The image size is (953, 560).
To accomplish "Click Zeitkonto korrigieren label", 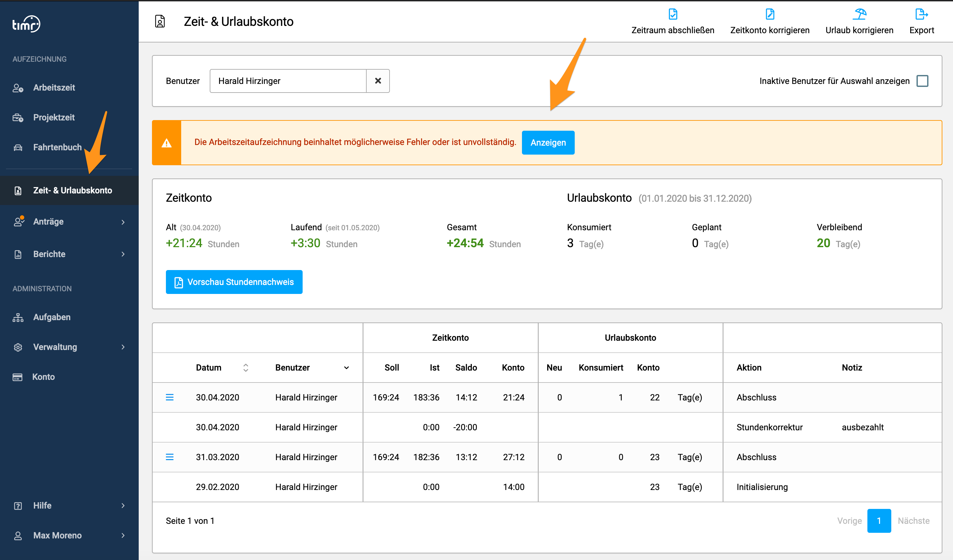I will 770,30.
